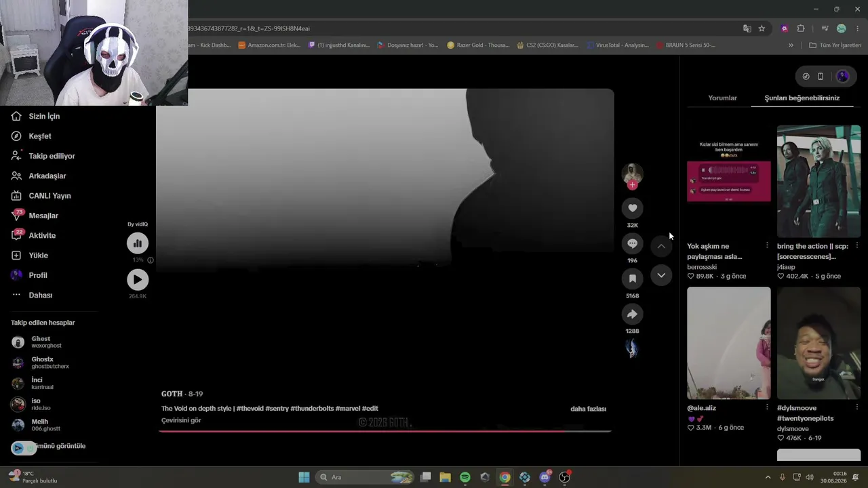
Task: Bookmark this page with star icon
Action: click(762, 28)
